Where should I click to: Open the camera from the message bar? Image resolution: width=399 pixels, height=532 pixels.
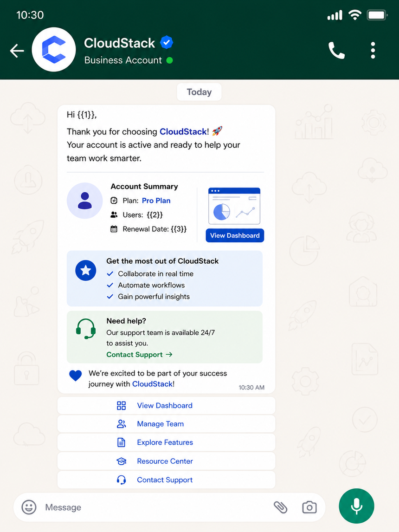coord(309,507)
